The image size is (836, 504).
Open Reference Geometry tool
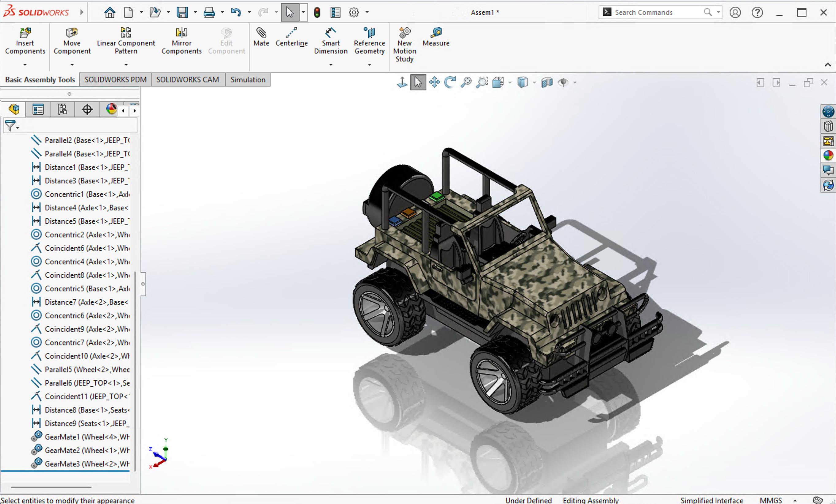(370, 41)
